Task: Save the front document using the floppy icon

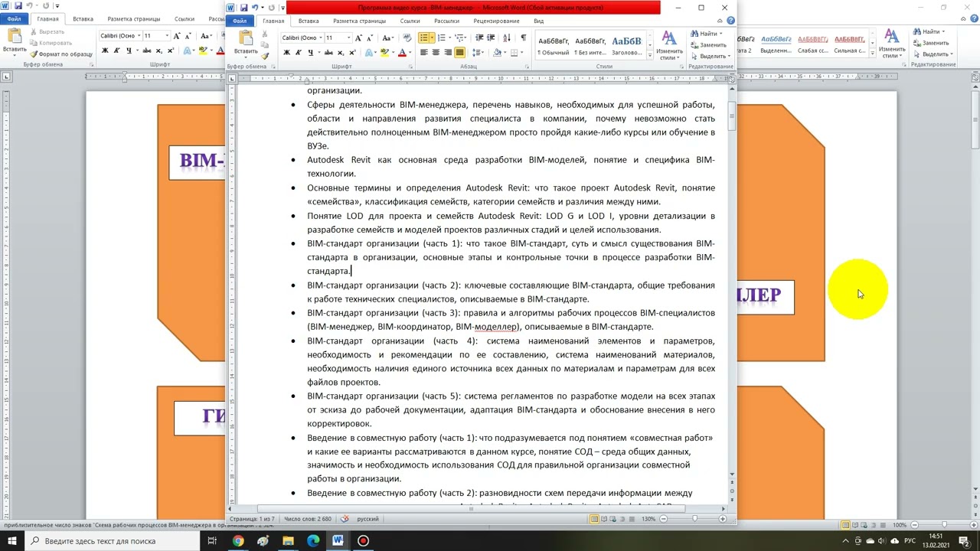Action: tap(244, 8)
